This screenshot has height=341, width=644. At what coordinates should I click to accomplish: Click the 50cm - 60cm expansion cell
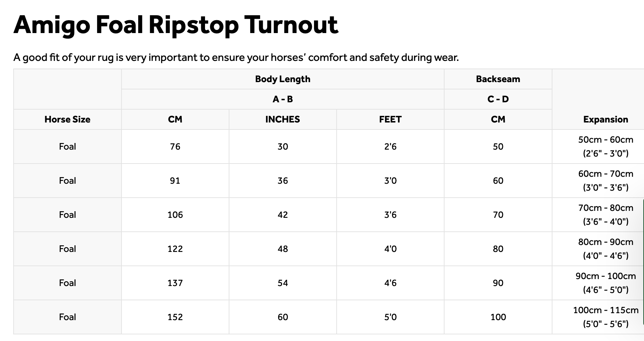coord(605,146)
